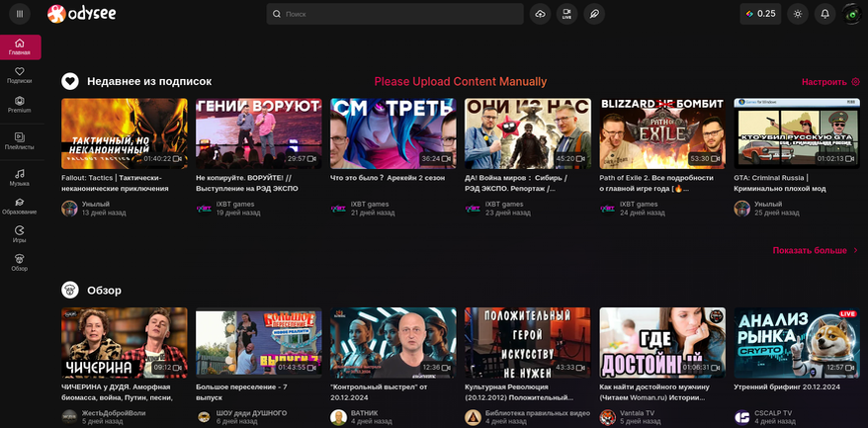Viewport: 868px width, 428px height.
Task: Open Игры category in sidebar
Action: 20,235
